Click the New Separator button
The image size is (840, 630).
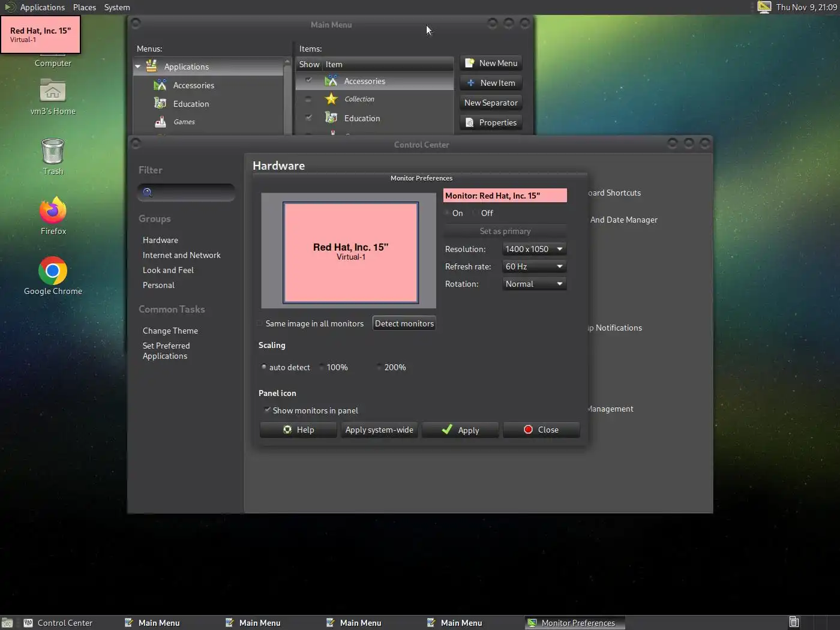pos(491,103)
